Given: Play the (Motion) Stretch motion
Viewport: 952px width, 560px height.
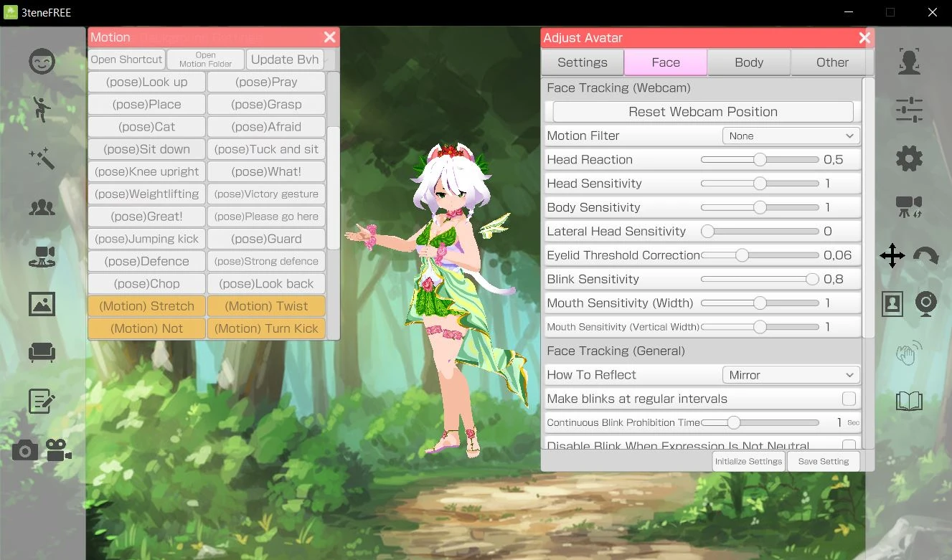Looking at the screenshot, I should tap(146, 306).
